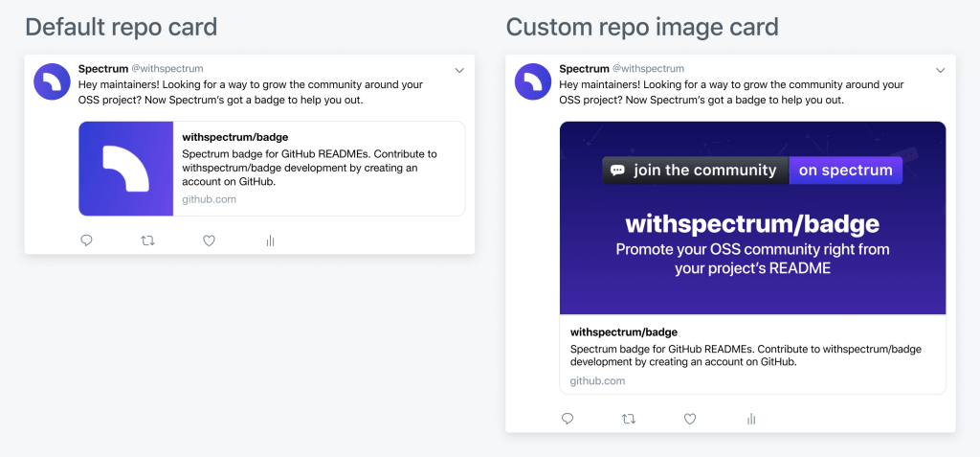
Task: Click github.com in the Default repo card preview
Action: click(209, 199)
